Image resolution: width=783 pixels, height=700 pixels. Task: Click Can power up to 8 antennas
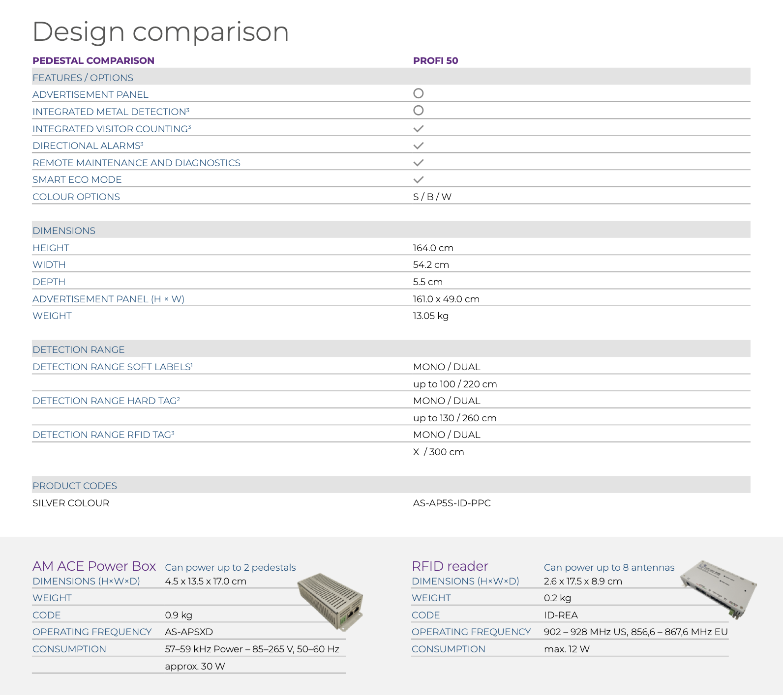[x=609, y=567]
